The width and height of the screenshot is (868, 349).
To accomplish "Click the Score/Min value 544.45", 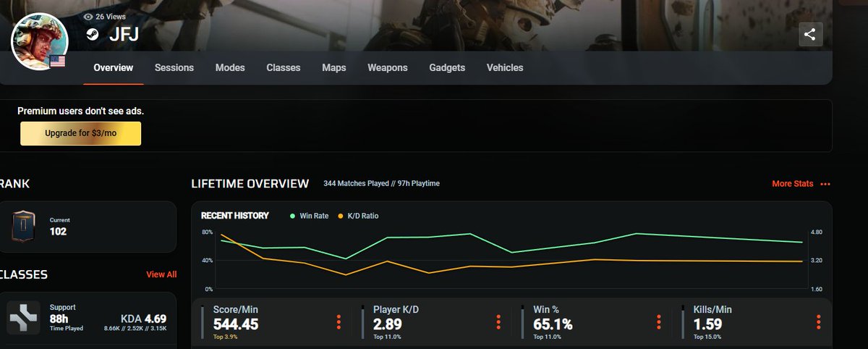I will coord(236,324).
